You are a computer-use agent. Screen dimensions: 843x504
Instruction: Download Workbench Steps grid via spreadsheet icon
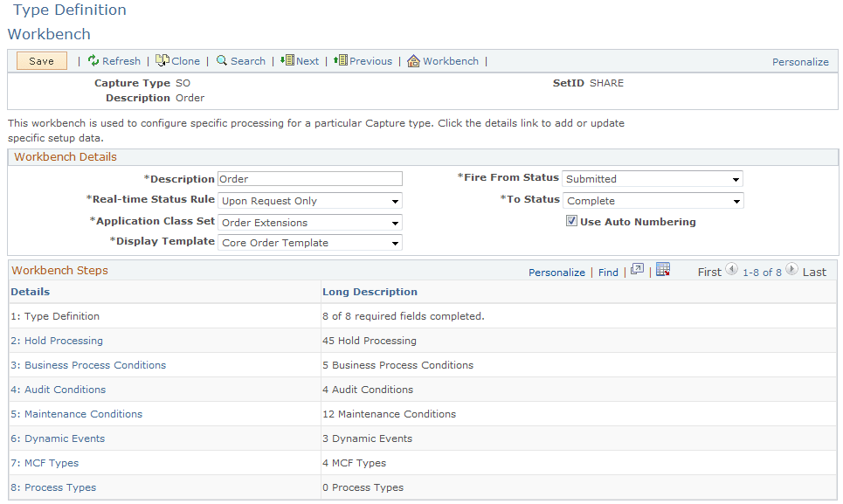click(x=663, y=271)
